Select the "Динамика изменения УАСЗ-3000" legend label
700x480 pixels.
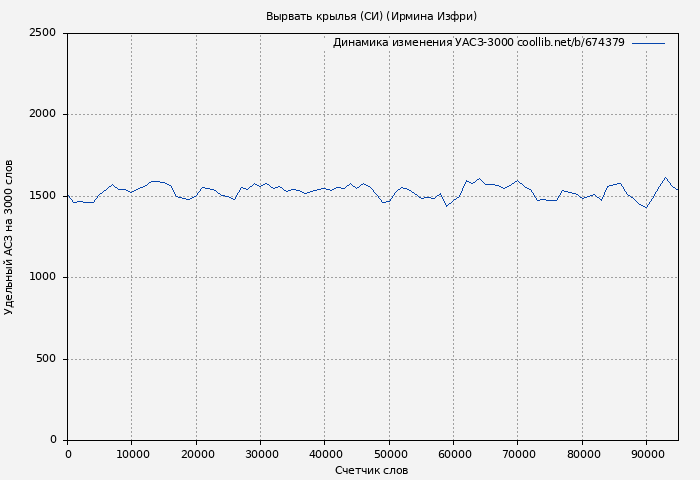pyautogui.click(x=423, y=43)
